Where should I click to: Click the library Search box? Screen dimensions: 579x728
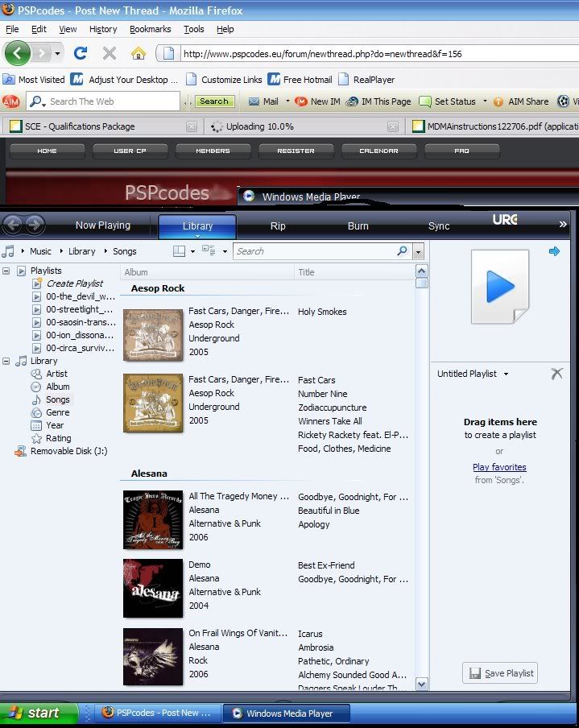point(314,251)
